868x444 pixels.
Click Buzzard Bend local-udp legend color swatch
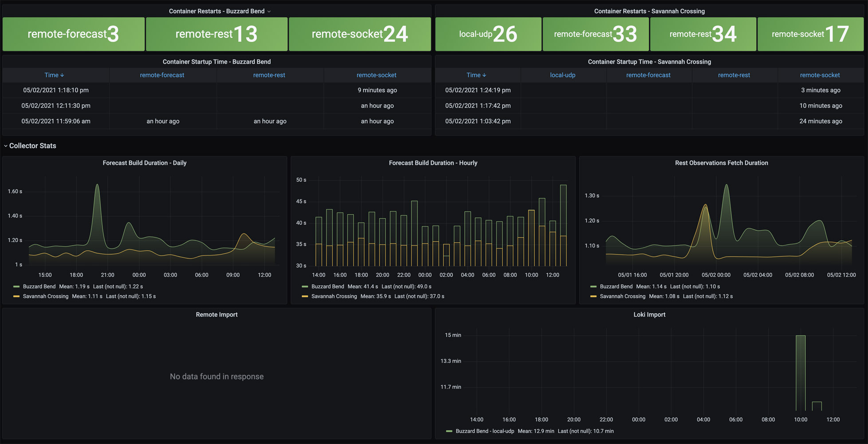coord(449,431)
